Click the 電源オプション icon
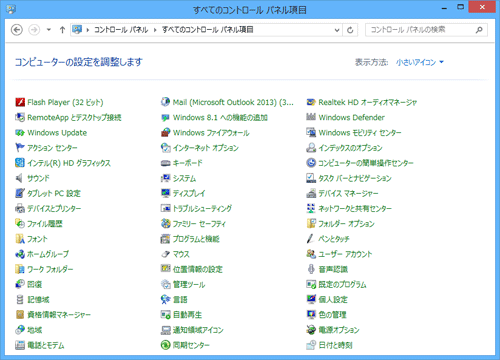 pos(311,330)
